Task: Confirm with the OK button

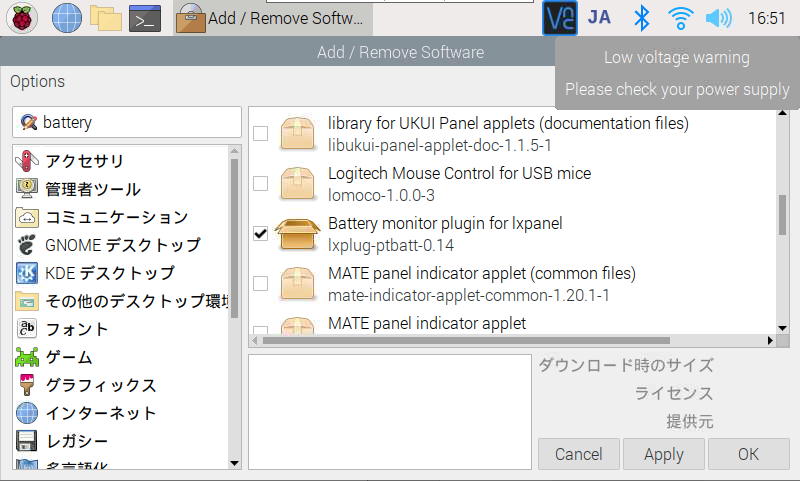Action: click(x=748, y=454)
